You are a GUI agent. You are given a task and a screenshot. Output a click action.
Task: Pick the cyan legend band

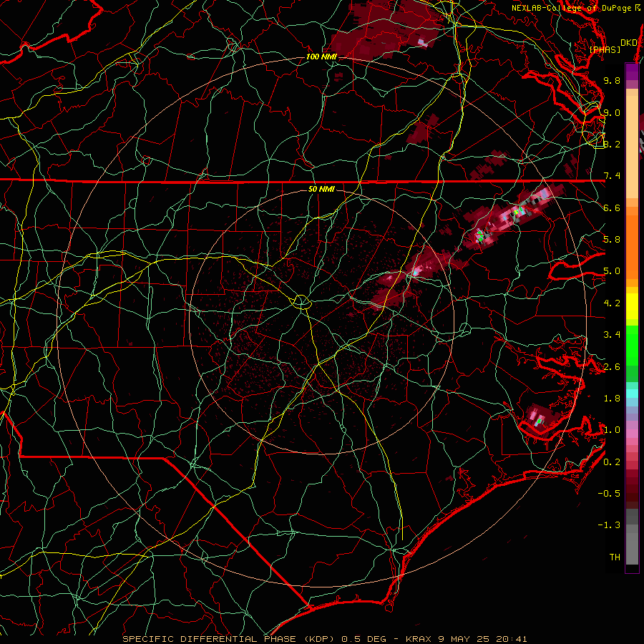632,394
